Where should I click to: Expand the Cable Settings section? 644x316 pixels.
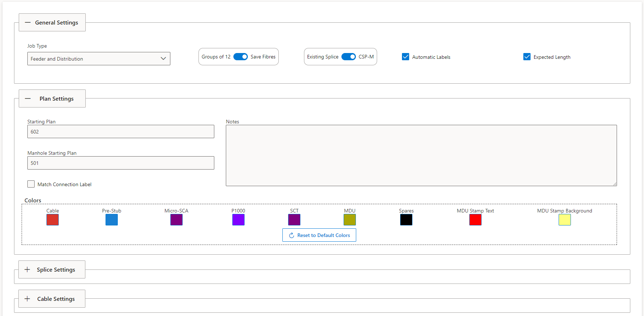coord(52,299)
